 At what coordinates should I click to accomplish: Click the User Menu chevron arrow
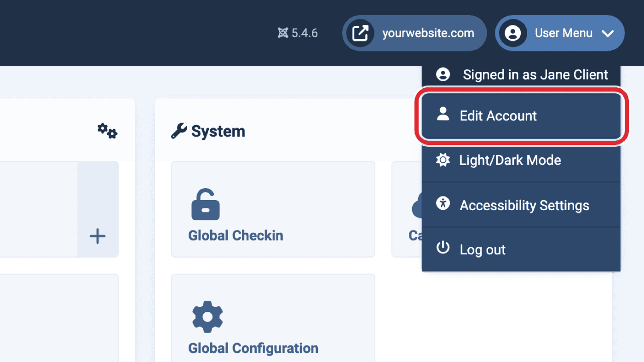click(608, 34)
